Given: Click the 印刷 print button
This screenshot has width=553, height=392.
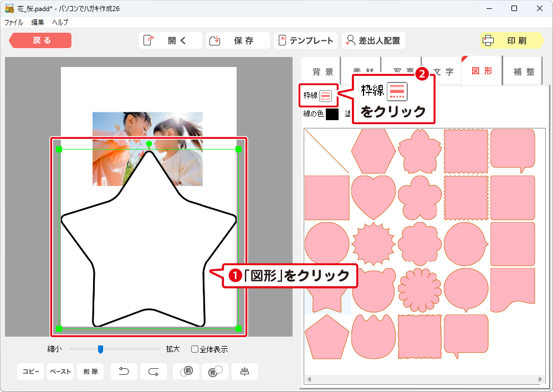Looking at the screenshot, I should click(x=511, y=40).
